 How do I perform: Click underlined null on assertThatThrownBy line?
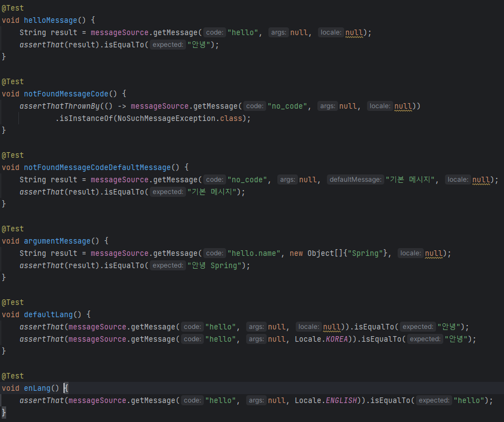[403, 106]
